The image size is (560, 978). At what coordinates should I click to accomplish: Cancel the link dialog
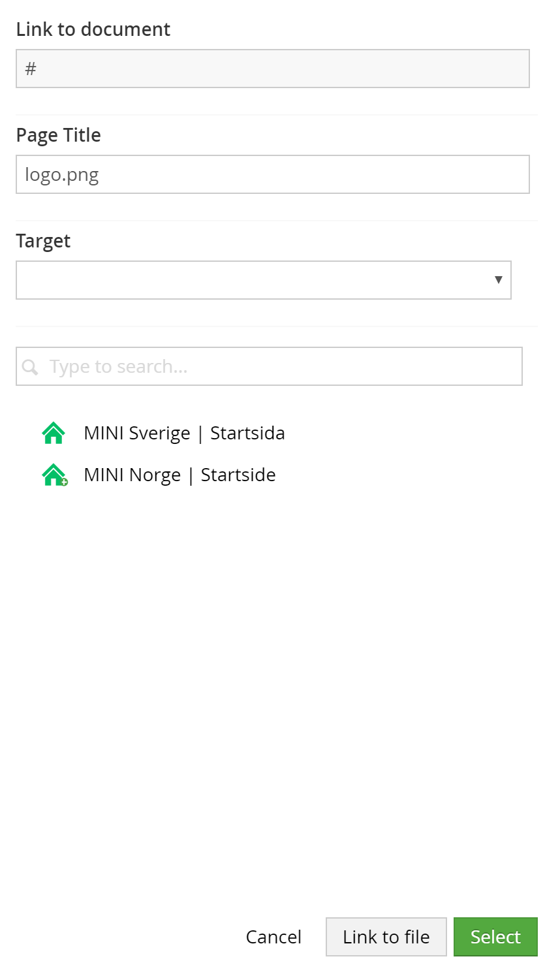tap(273, 937)
